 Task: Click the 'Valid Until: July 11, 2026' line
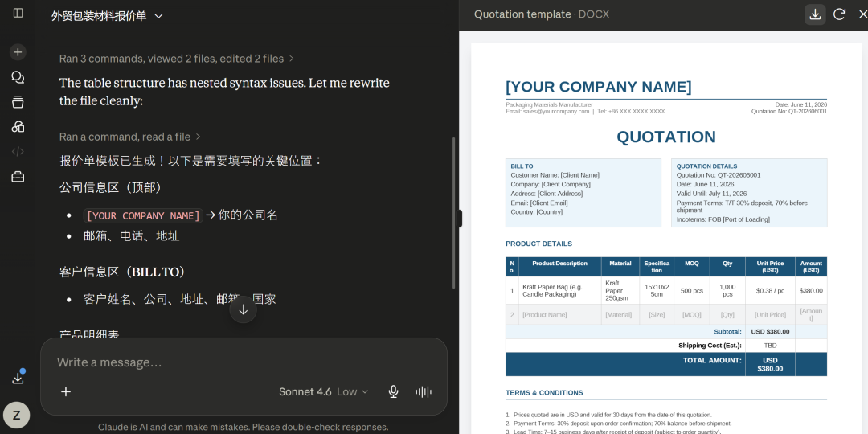(x=711, y=194)
